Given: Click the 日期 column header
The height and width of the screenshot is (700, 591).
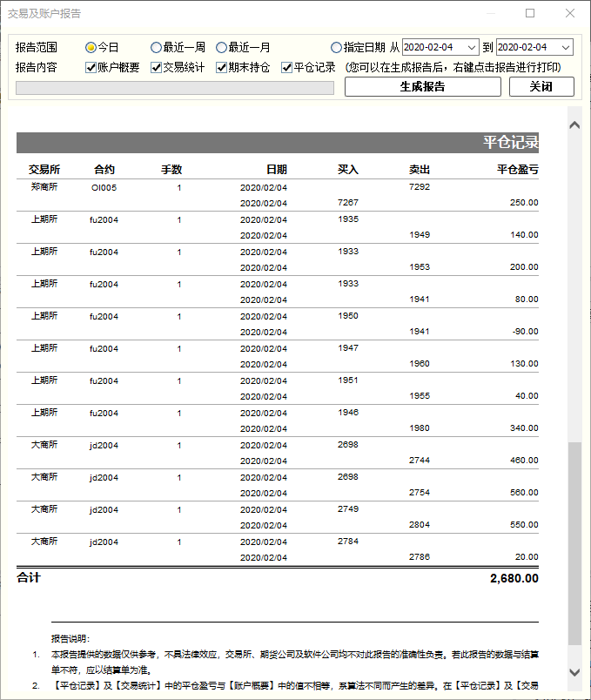Looking at the screenshot, I should point(277,170).
